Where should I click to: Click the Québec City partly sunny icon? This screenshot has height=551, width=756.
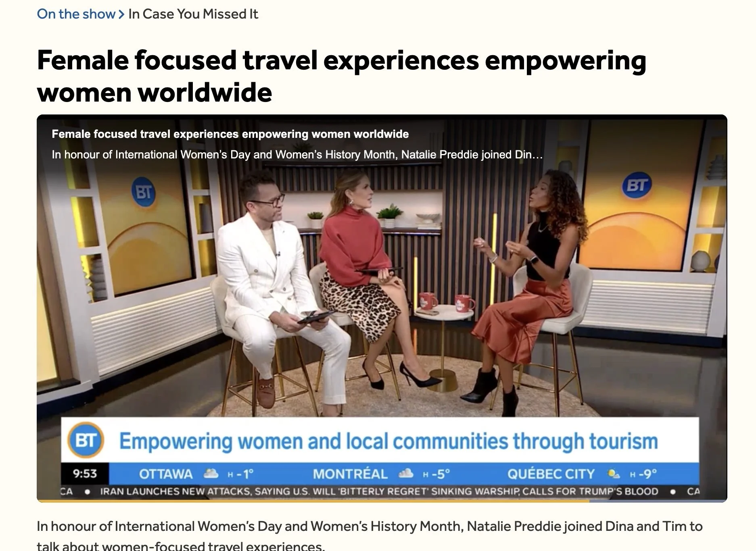pyautogui.click(x=614, y=474)
